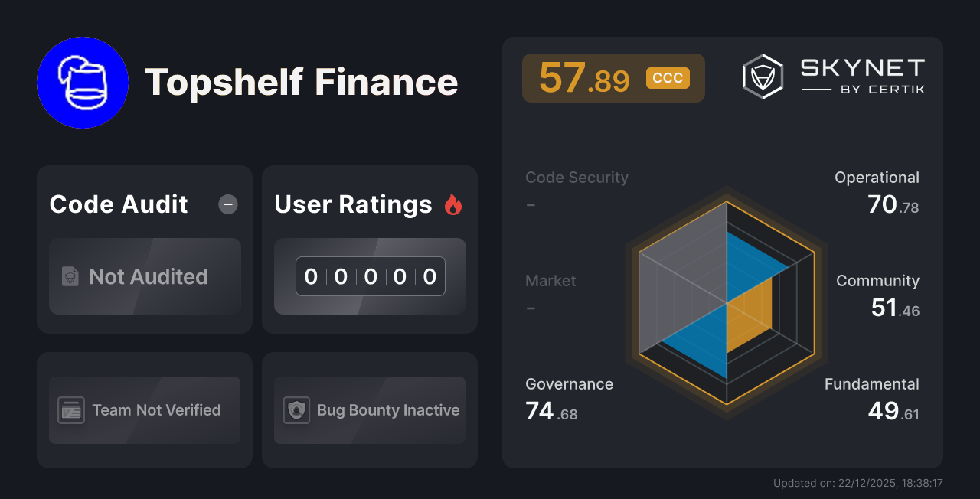The width and height of the screenshot is (980, 499).
Task: Select the ID card icon near Team Not Verified
Action: (x=71, y=410)
